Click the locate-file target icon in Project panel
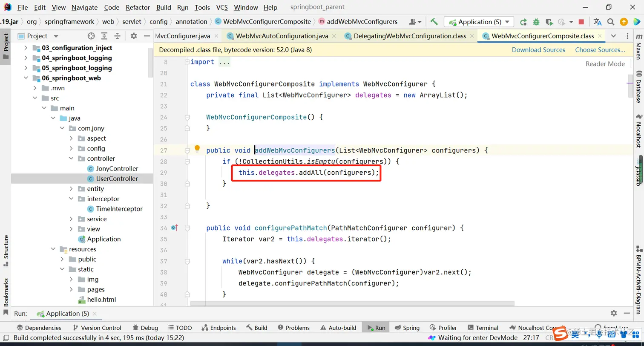Image resolution: width=644 pixels, height=346 pixels. (91, 36)
